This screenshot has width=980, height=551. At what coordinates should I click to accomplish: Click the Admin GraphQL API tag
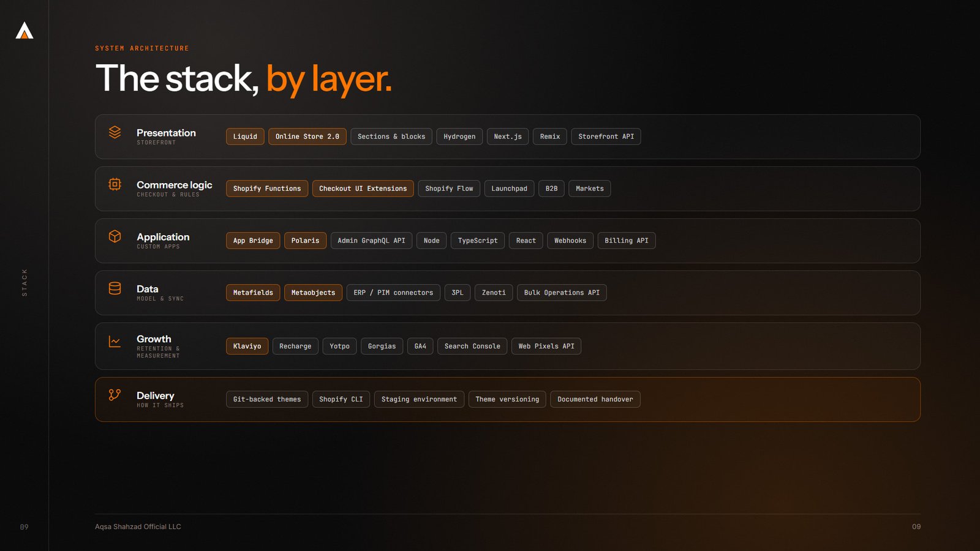click(x=372, y=241)
